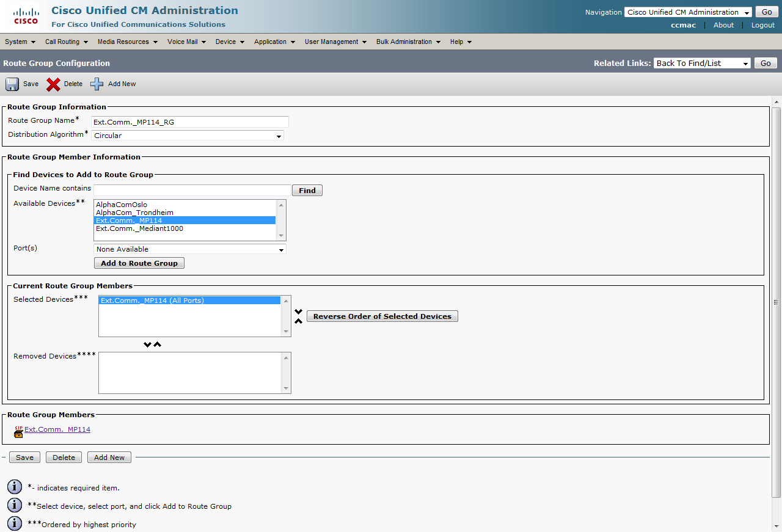
Task: Click down arrow to move device to Removed Devices
Action: pos(147,344)
